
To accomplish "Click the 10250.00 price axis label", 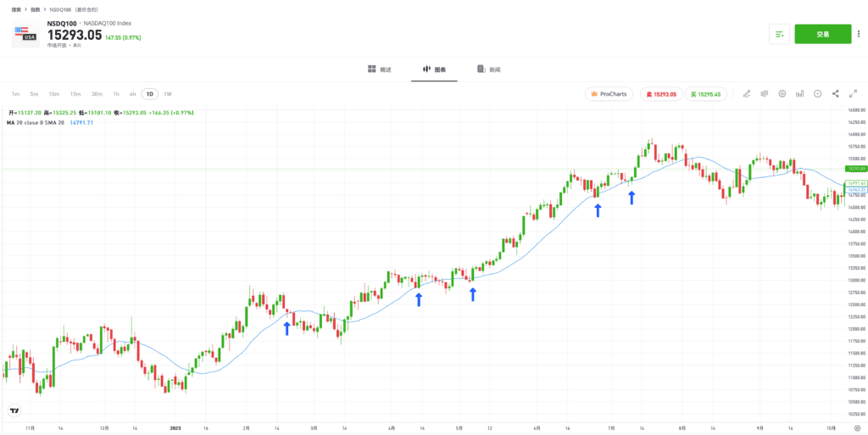I will pos(857,414).
